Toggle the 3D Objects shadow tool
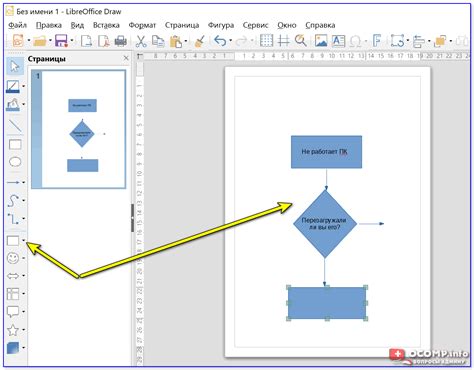Image resolution: width=474 pixels, height=370 pixels. click(x=13, y=348)
